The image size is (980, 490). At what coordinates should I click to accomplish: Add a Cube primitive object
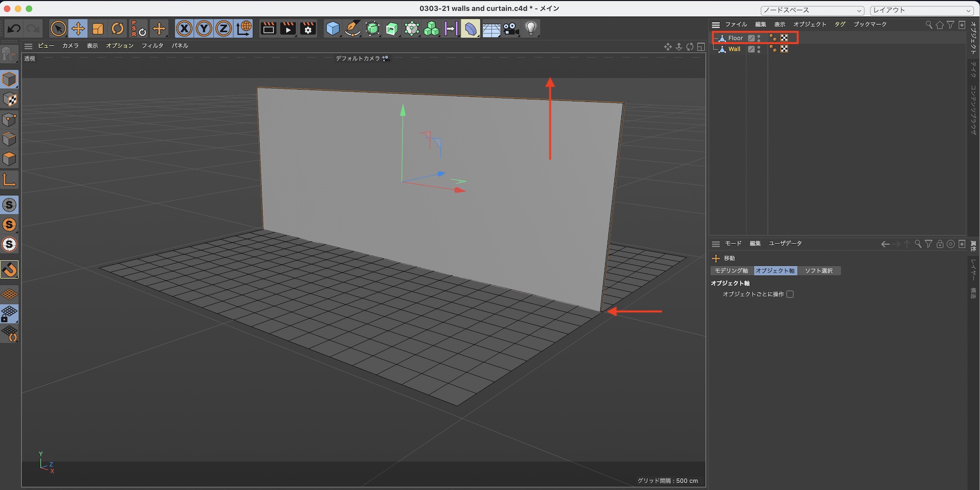[x=333, y=29]
